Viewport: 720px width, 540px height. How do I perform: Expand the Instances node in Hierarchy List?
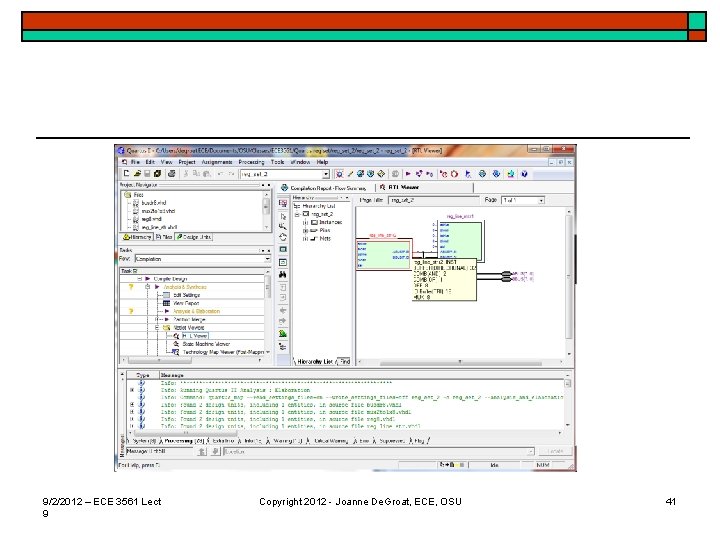pyautogui.click(x=305, y=222)
